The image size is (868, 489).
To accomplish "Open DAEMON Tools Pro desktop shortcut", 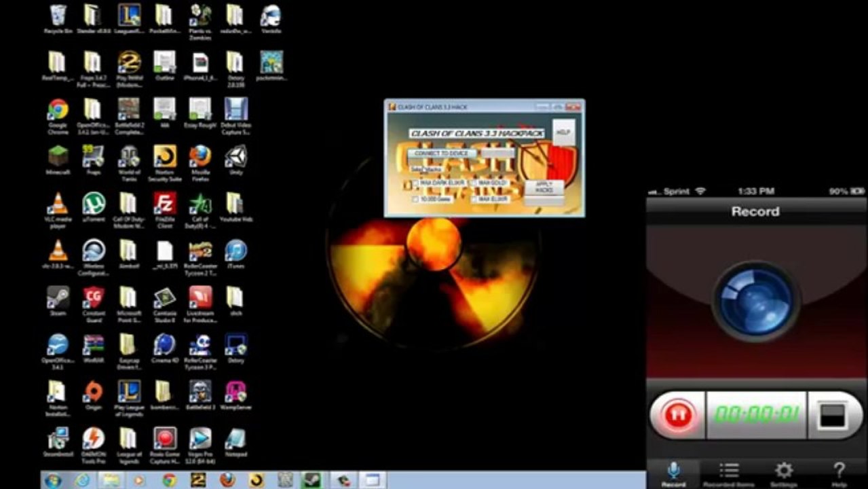I will [93, 446].
